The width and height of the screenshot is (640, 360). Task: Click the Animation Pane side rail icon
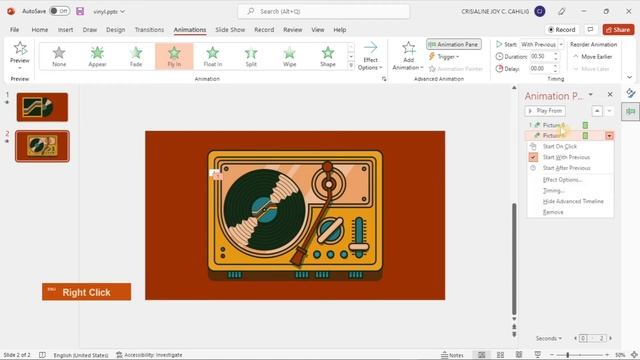[631, 111]
